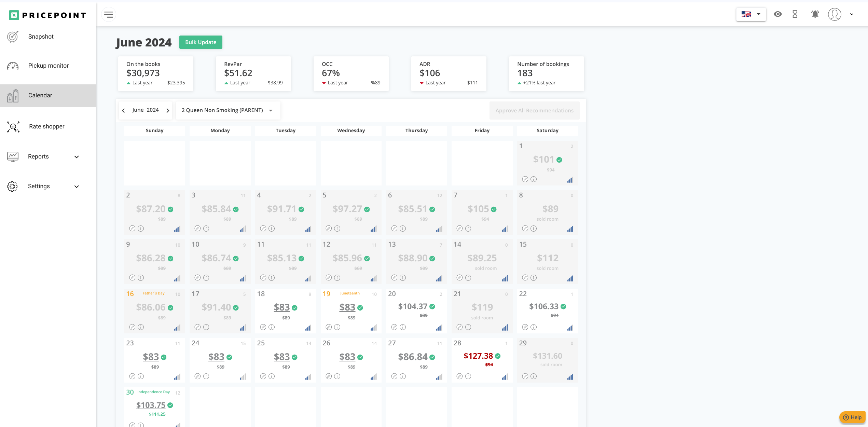The height and width of the screenshot is (427, 868).
Task: Open the notifications bell
Action: (815, 14)
